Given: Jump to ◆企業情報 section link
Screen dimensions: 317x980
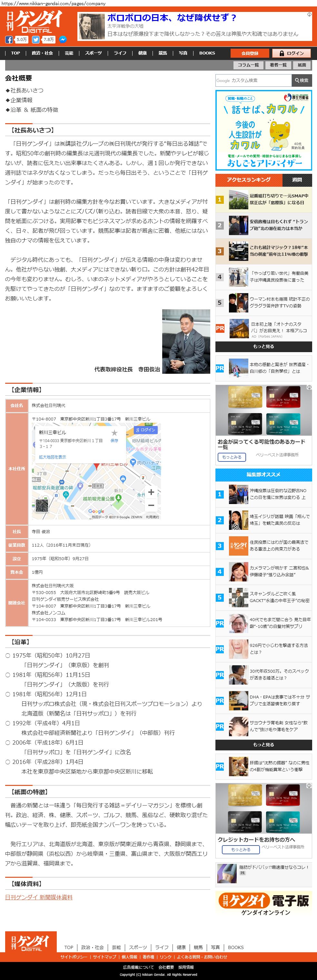Looking at the screenshot, I should pyautogui.click(x=19, y=100).
